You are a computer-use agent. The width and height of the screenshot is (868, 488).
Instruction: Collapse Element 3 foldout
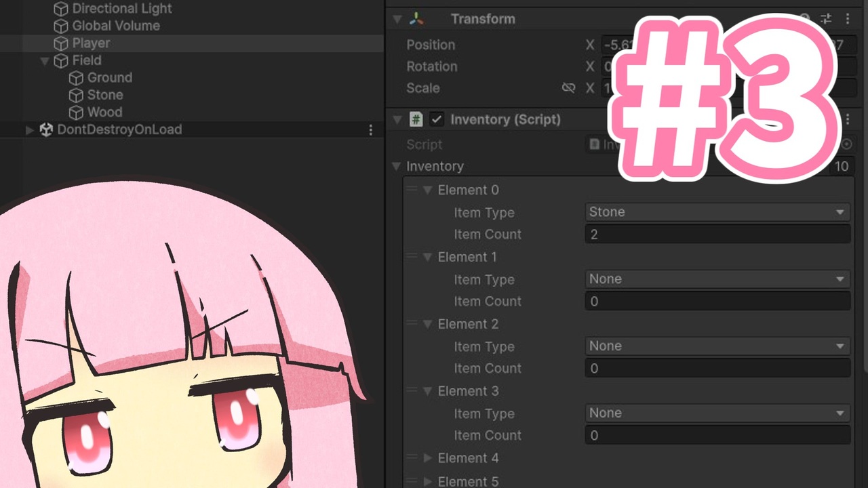pyautogui.click(x=427, y=392)
